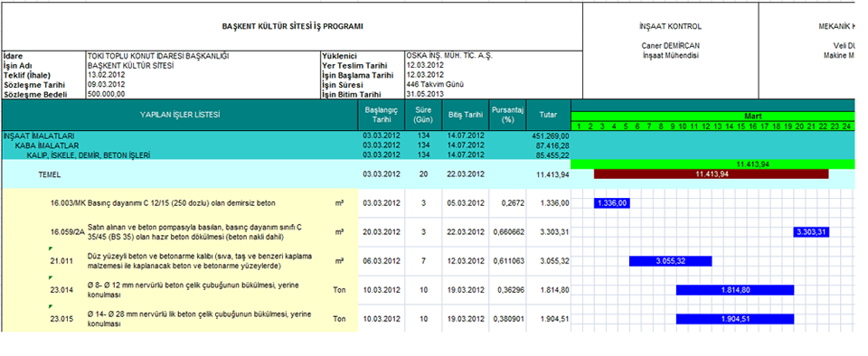This screenshot has width=868, height=356.
Task: Select the blue Gantt bar labeled 3.303,31
Action: (811, 232)
